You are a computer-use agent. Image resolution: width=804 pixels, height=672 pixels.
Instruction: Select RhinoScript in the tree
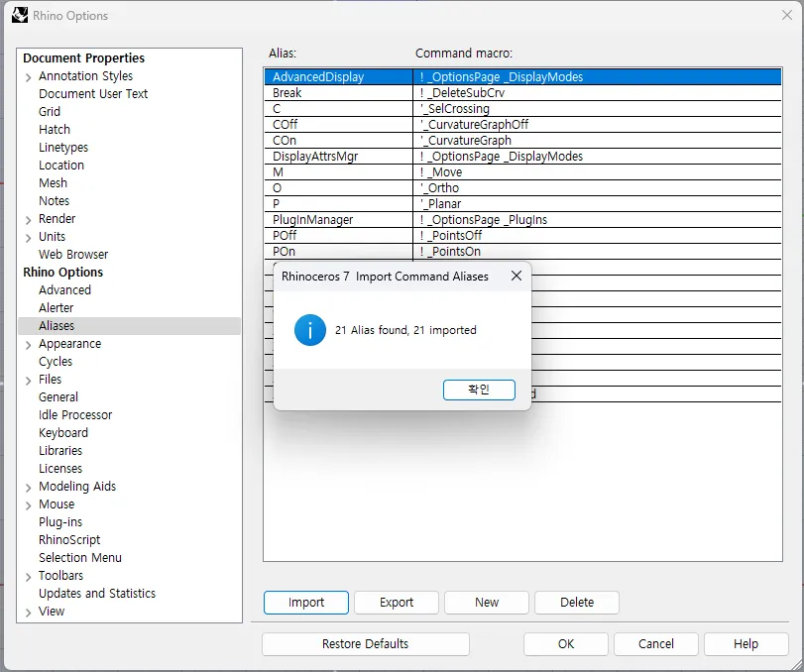coord(69,540)
